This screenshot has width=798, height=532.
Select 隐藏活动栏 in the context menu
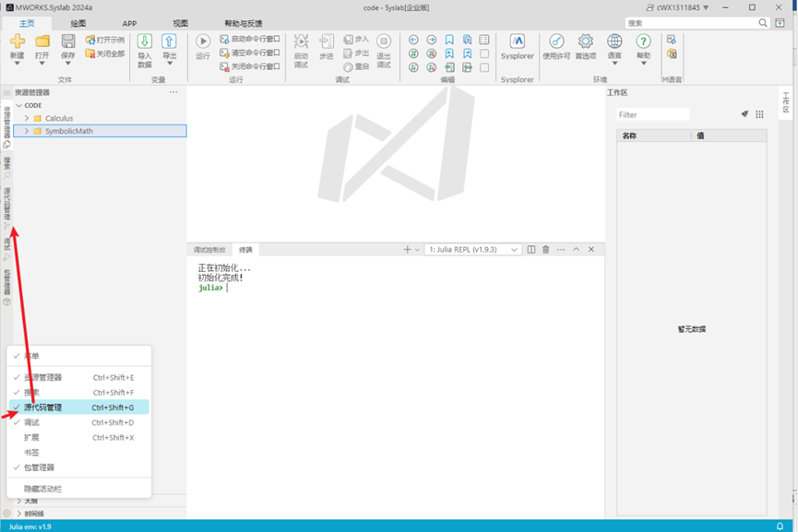79,489
